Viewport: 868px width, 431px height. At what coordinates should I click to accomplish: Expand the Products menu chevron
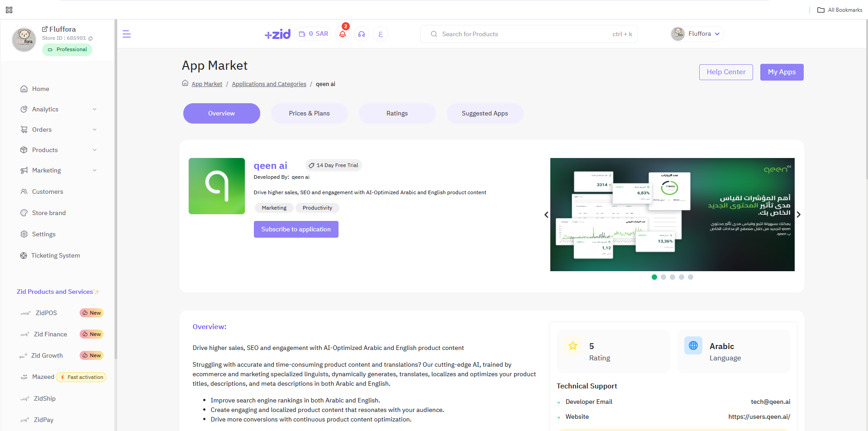tap(95, 150)
